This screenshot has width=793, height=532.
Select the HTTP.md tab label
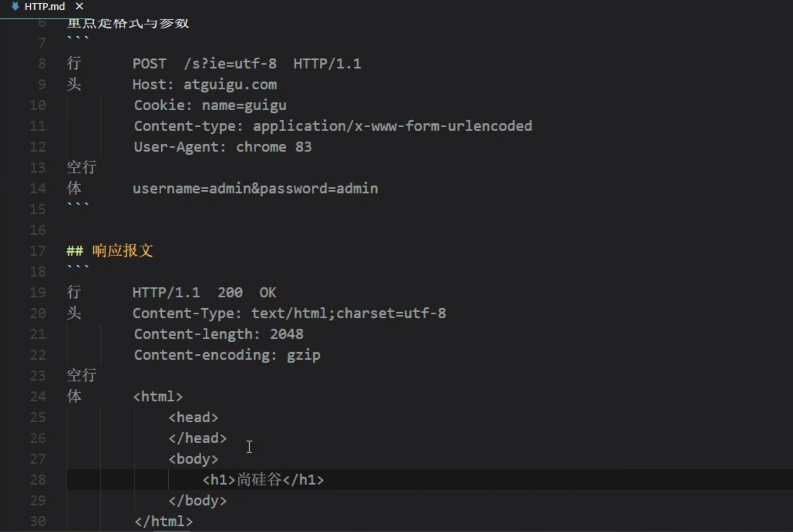(44, 7)
